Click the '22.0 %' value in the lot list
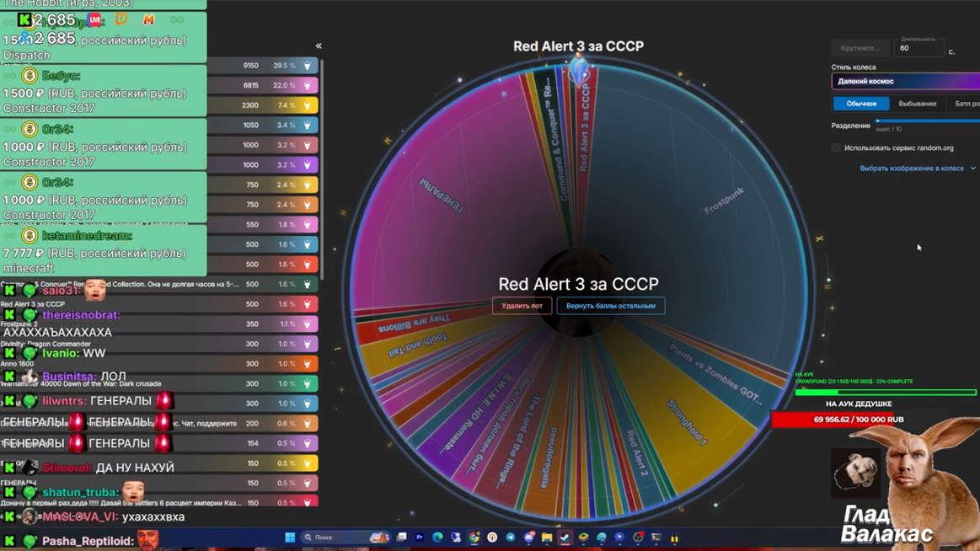Viewport: 980px width, 551px height. coord(283,86)
